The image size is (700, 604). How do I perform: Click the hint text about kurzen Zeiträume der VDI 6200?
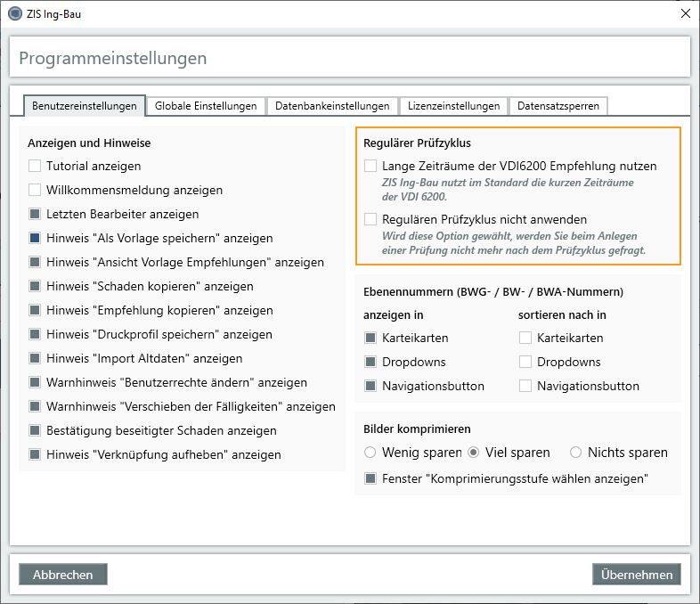point(508,190)
